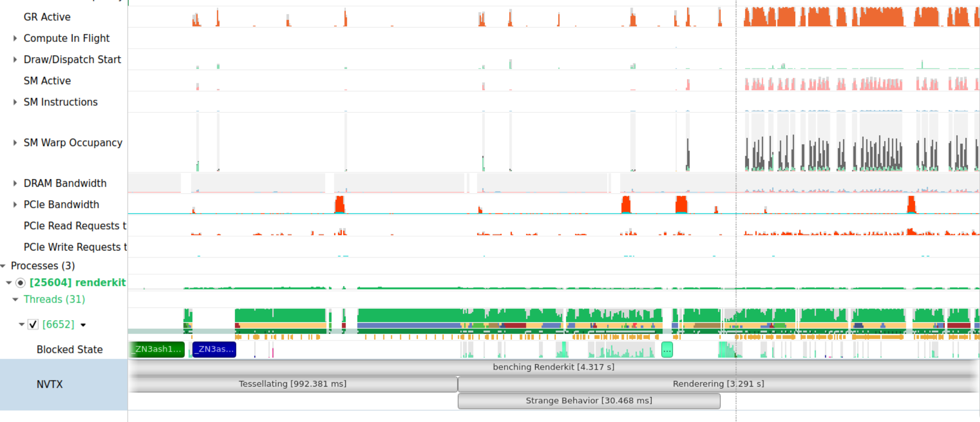Viewport: 980px width, 422px height.
Task: Expand the SM Warp Occupancy row
Action: (x=15, y=143)
